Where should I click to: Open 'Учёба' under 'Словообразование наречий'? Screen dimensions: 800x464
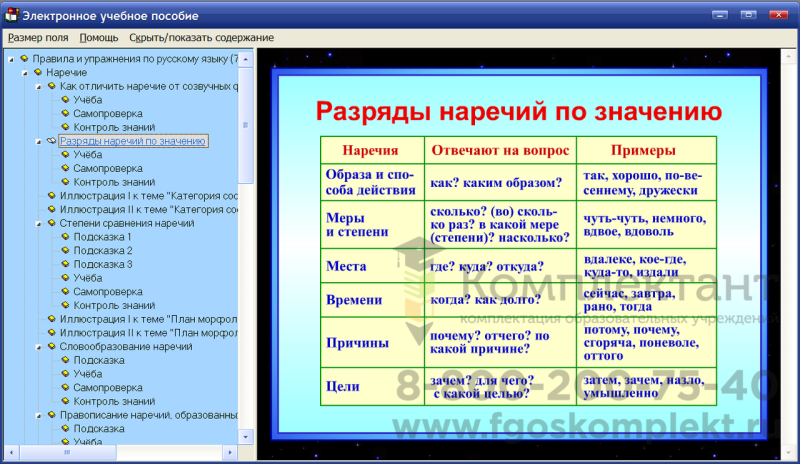pyautogui.click(x=88, y=374)
